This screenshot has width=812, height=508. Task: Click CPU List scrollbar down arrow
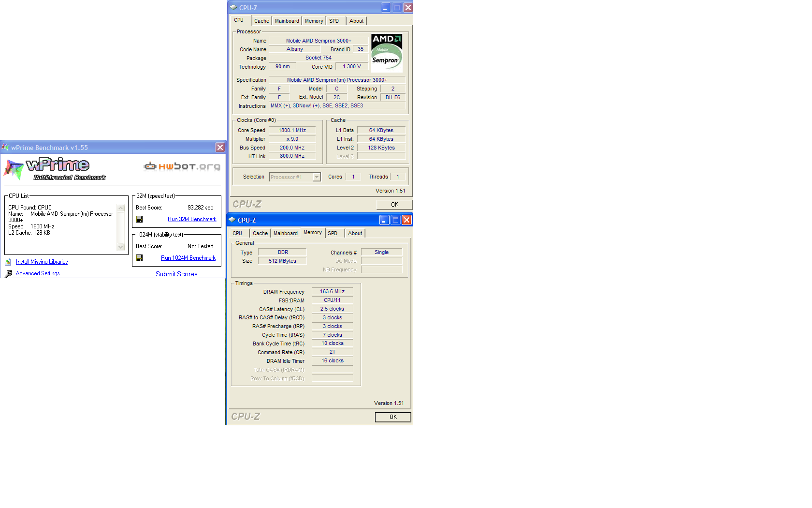coord(121,247)
